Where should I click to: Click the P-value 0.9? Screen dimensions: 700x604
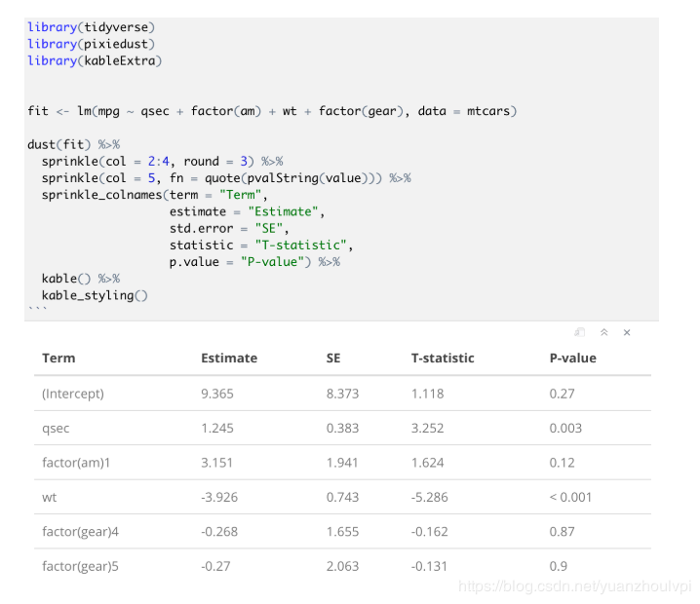pyautogui.click(x=559, y=566)
